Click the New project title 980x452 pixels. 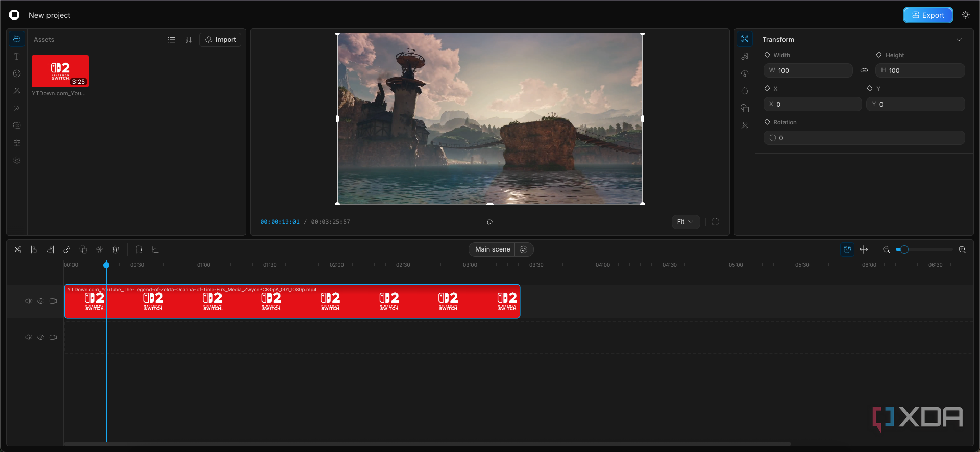(x=50, y=15)
